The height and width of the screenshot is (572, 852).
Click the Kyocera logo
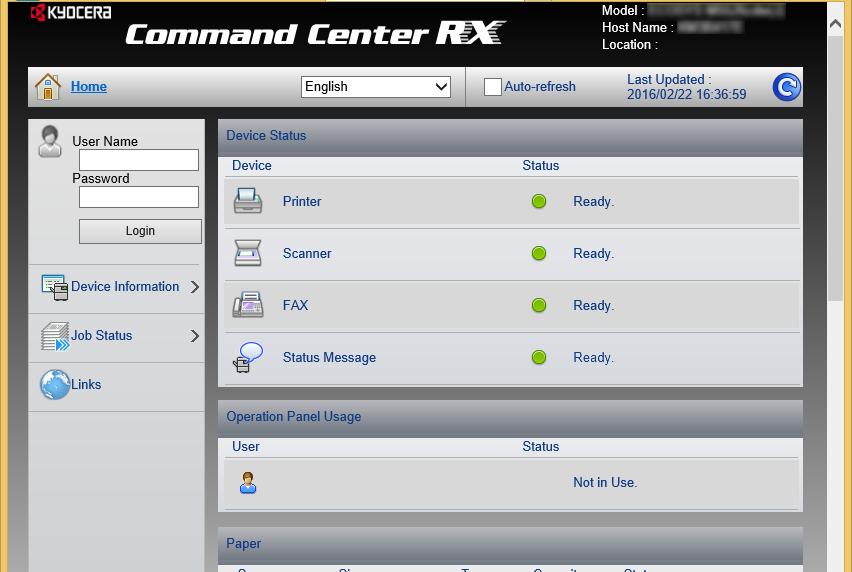click(x=71, y=12)
